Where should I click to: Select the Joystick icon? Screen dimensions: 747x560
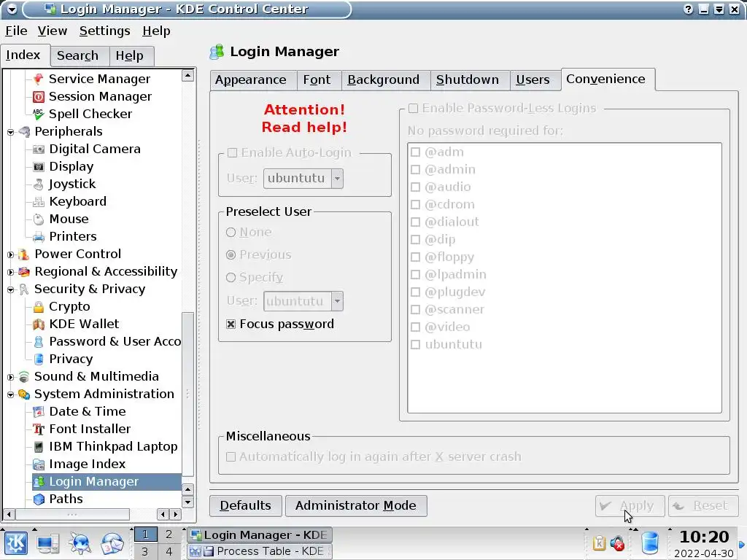pyautogui.click(x=38, y=184)
